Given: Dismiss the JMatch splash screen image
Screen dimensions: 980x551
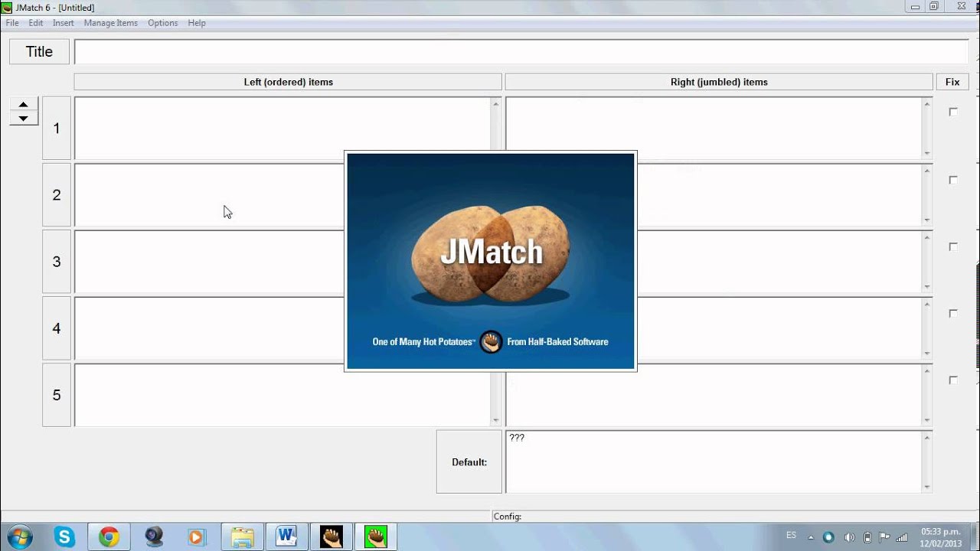Looking at the screenshot, I should [x=491, y=261].
